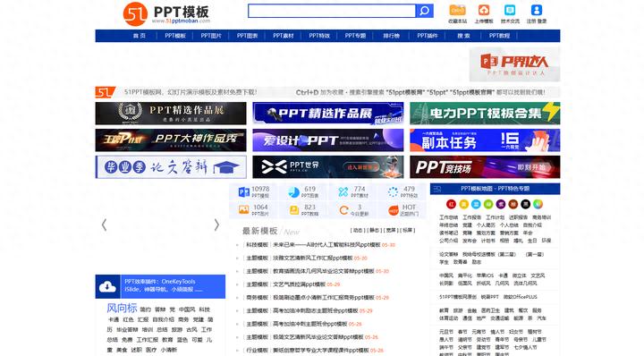Open PPT专题 in the navigation bar
The image size is (644, 356).
point(355,36)
